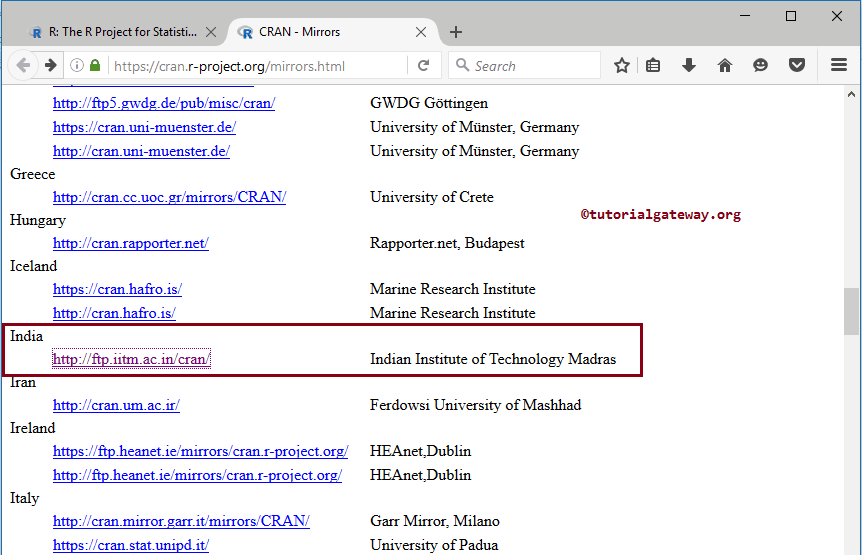Click the 'Italy' country heading

25,498
